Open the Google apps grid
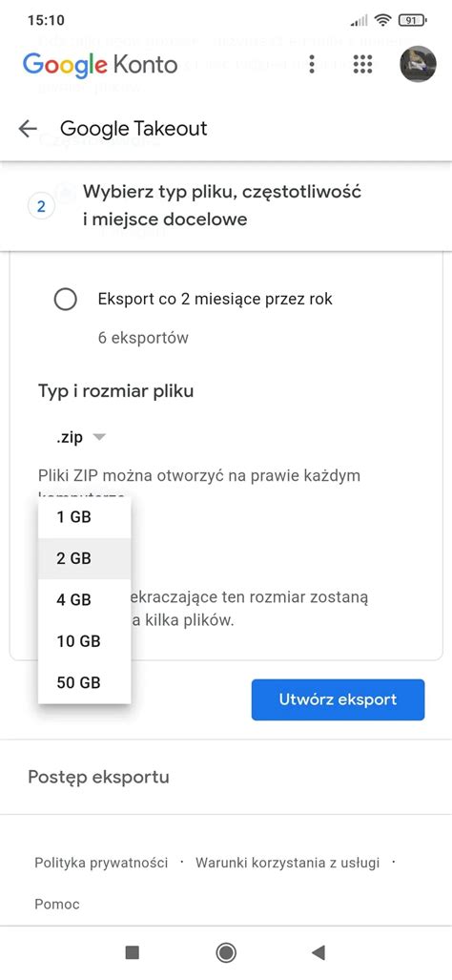This screenshot has width=452, height=980. point(362,64)
